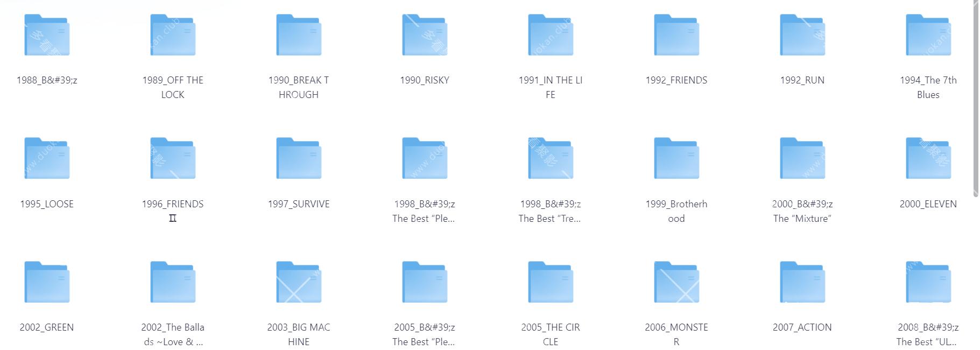This screenshot has height=350, width=980.
Task: Click the 2002_GREEN folder icon
Action: pyautogui.click(x=47, y=282)
